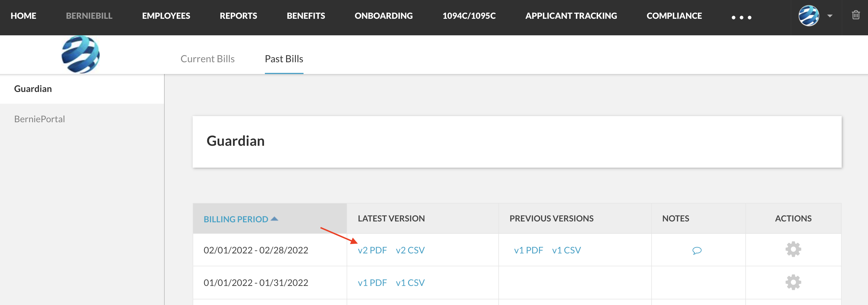This screenshot has width=868, height=305.
Task: Download v1 PDF for January bill
Action: pos(372,283)
